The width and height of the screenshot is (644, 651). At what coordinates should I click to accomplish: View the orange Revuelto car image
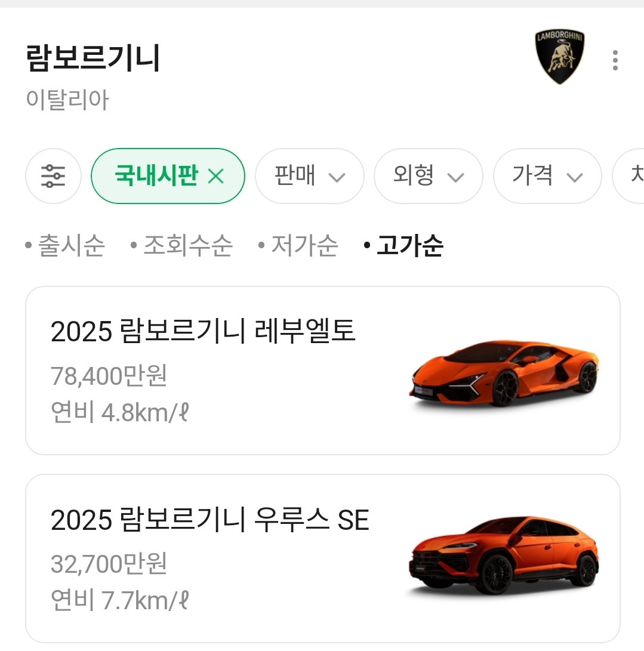coord(504,374)
